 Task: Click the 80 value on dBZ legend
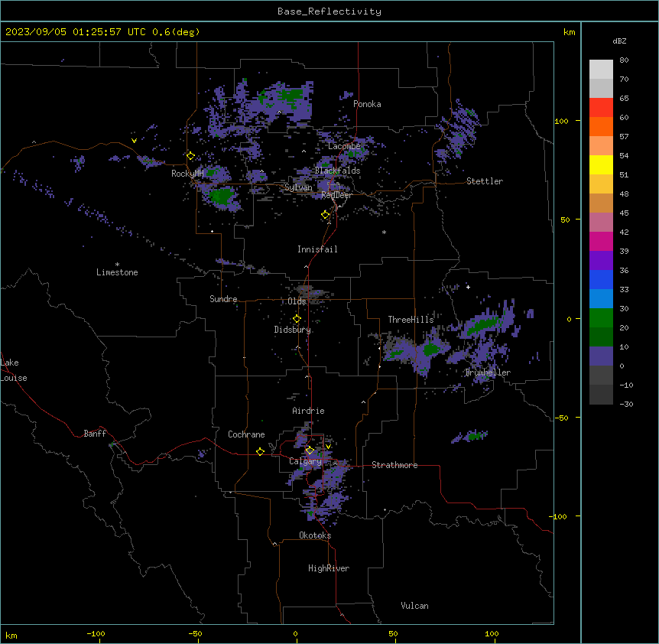tap(624, 60)
